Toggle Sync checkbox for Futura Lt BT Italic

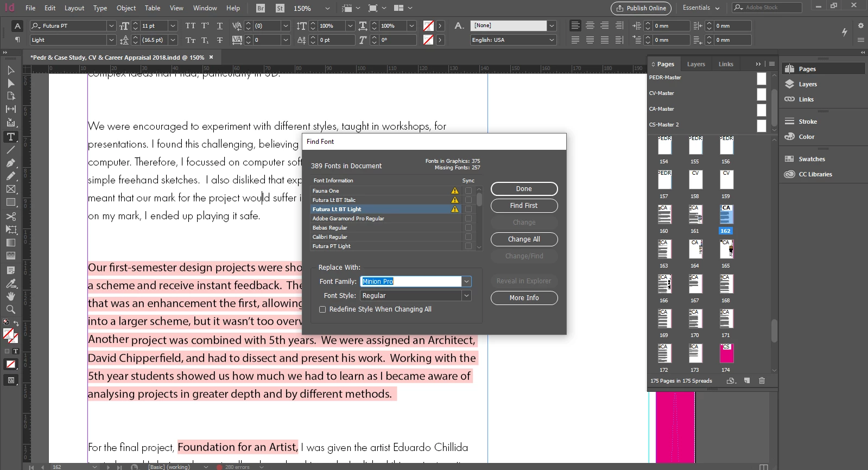click(x=468, y=200)
